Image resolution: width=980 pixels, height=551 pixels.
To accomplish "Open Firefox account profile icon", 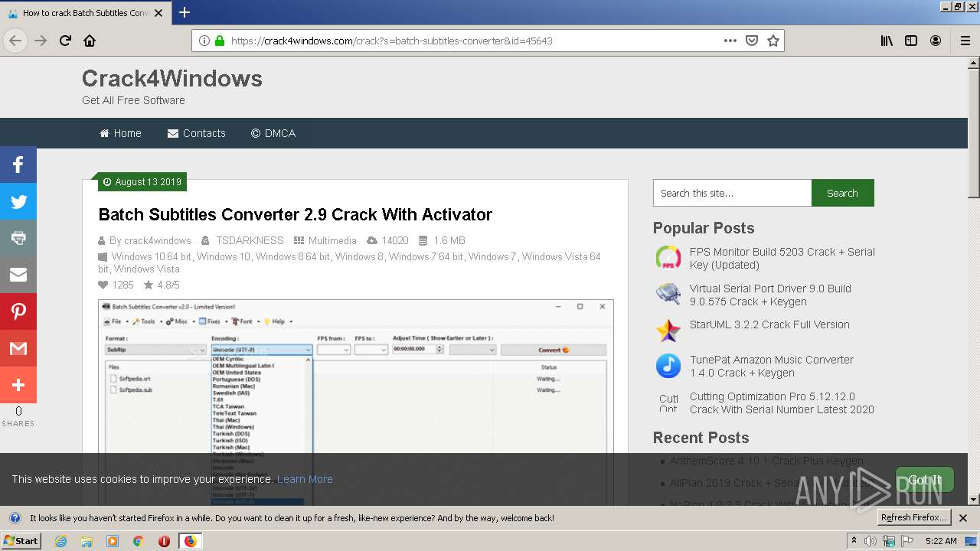I will coord(936,41).
